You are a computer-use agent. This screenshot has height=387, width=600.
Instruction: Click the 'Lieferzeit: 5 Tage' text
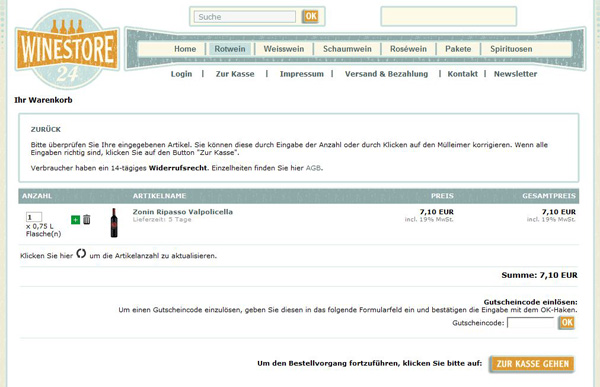pos(162,219)
